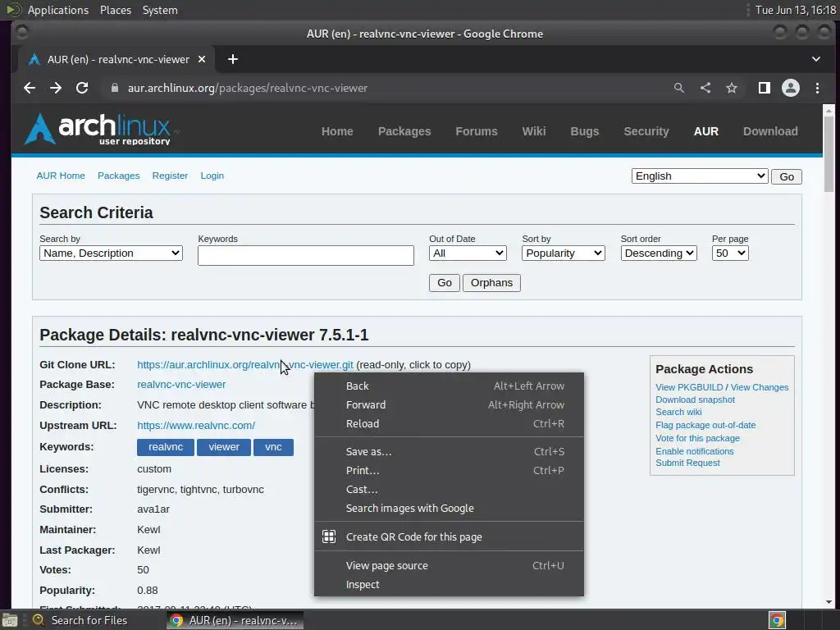Open the upstream realvnc.com link
Viewport: 840px width, 630px height.
196,426
